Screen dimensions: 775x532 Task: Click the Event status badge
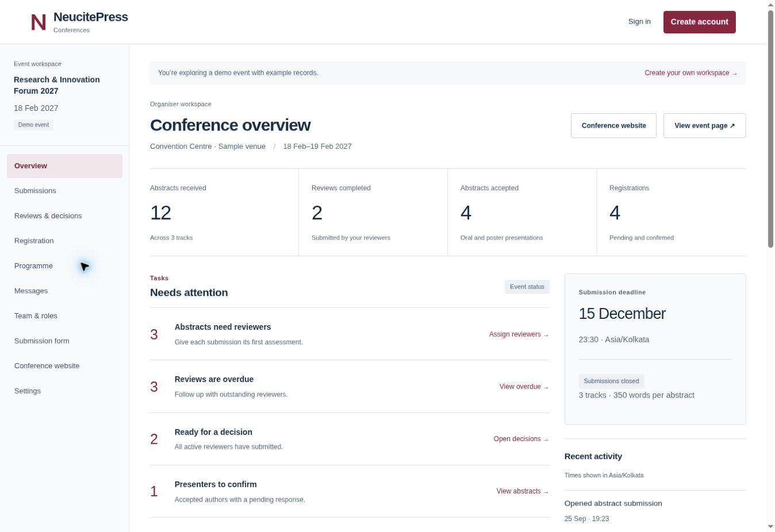(527, 287)
